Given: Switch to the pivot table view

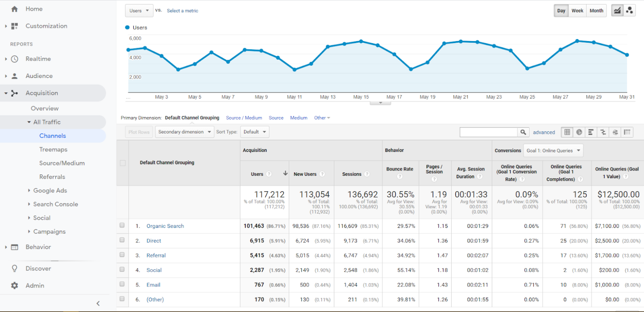Looking at the screenshot, I should (x=627, y=132).
